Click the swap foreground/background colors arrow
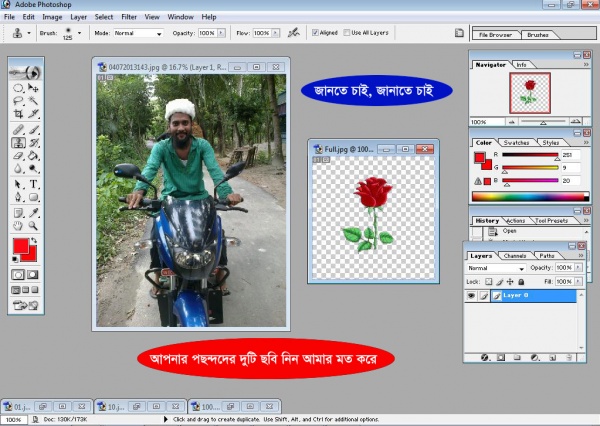This screenshot has width=600, height=426. tap(34, 240)
